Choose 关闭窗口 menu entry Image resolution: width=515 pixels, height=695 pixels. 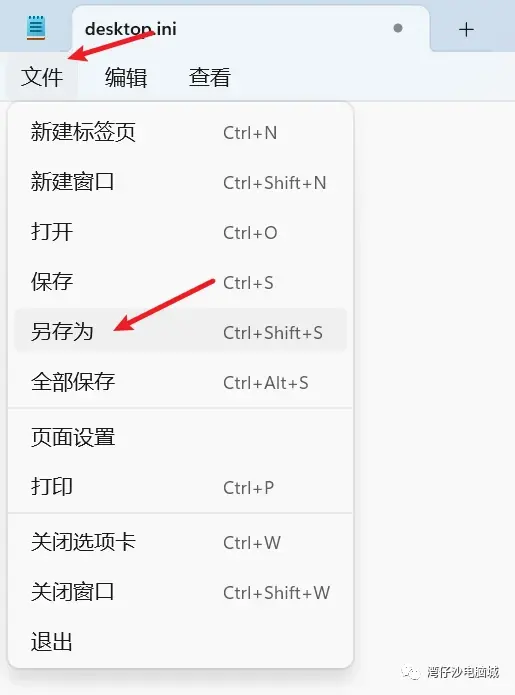click(180, 592)
